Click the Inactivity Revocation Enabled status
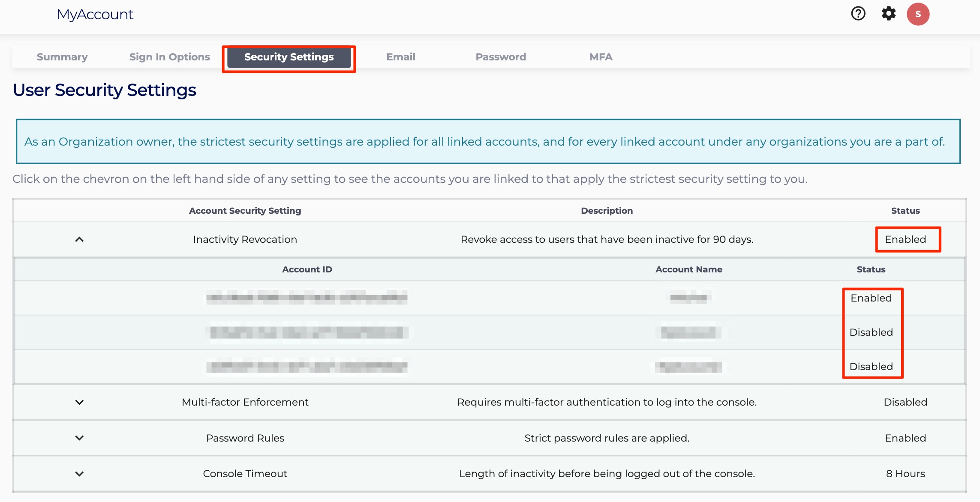Image resolution: width=980 pixels, height=502 pixels. pos(905,239)
